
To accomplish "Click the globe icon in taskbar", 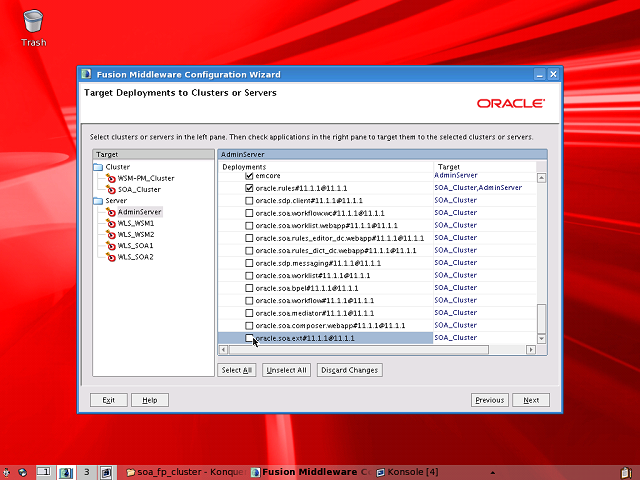I will click(22, 472).
